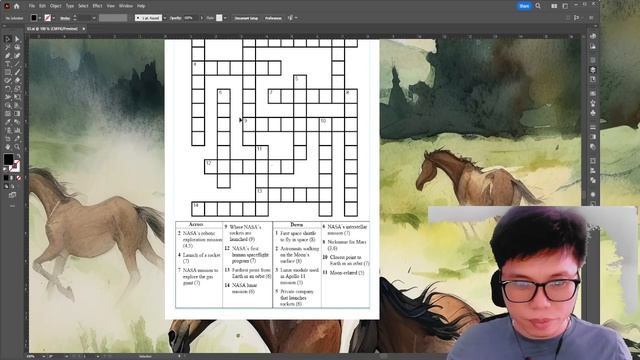
Task: Select the Eyedropper tool
Action: point(7,122)
